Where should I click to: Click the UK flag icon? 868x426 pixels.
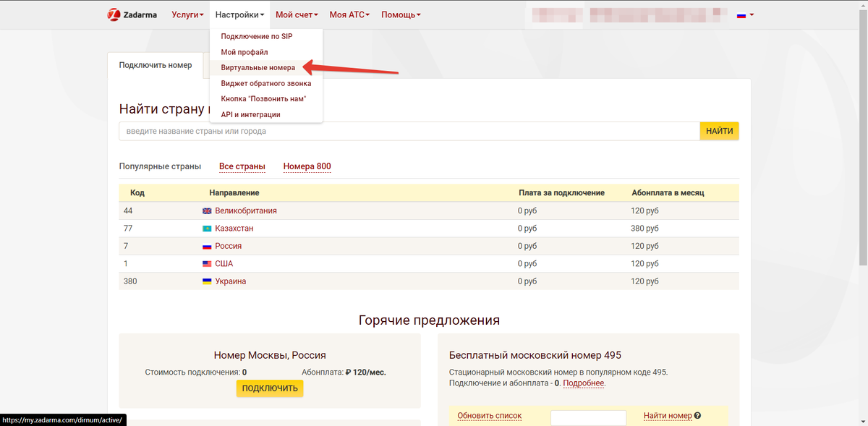[x=207, y=211]
